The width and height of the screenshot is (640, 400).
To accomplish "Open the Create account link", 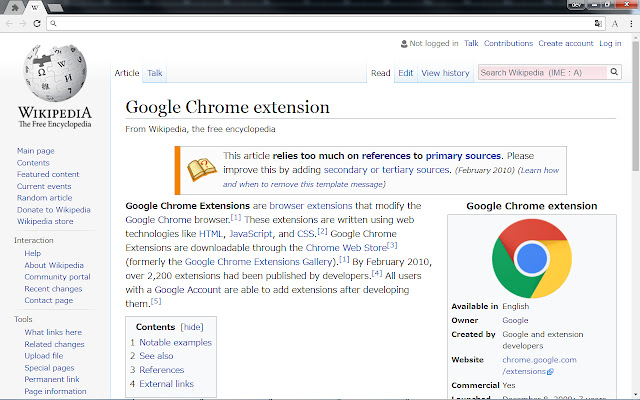I will click(x=565, y=44).
